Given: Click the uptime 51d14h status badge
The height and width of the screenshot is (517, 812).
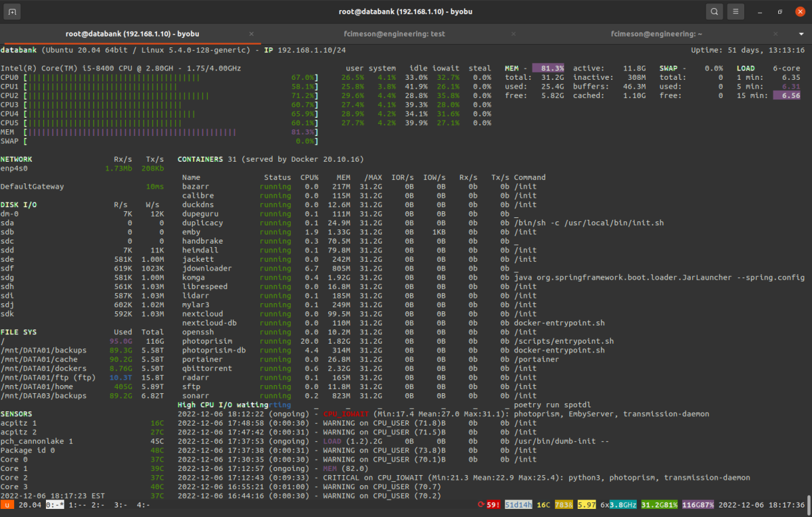Looking at the screenshot, I should pyautogui.click(x=518, y=505).
